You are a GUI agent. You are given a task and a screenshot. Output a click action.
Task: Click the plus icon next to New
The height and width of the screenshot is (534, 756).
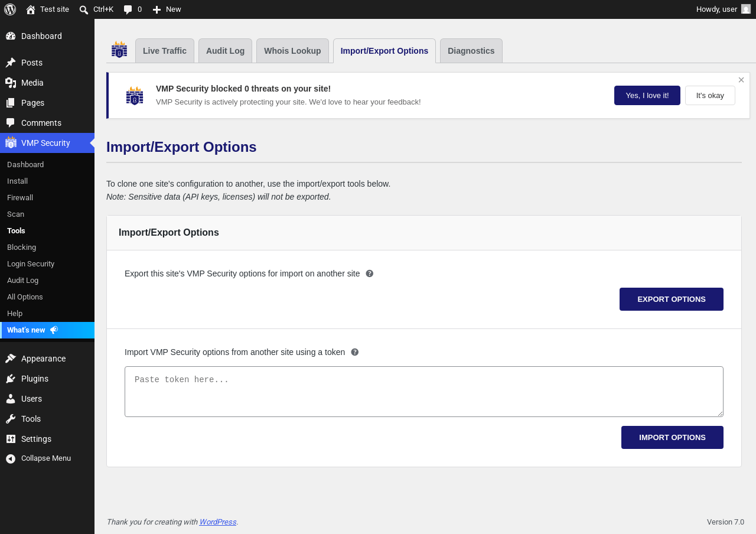pyautogui.click(x=157, y=9)
